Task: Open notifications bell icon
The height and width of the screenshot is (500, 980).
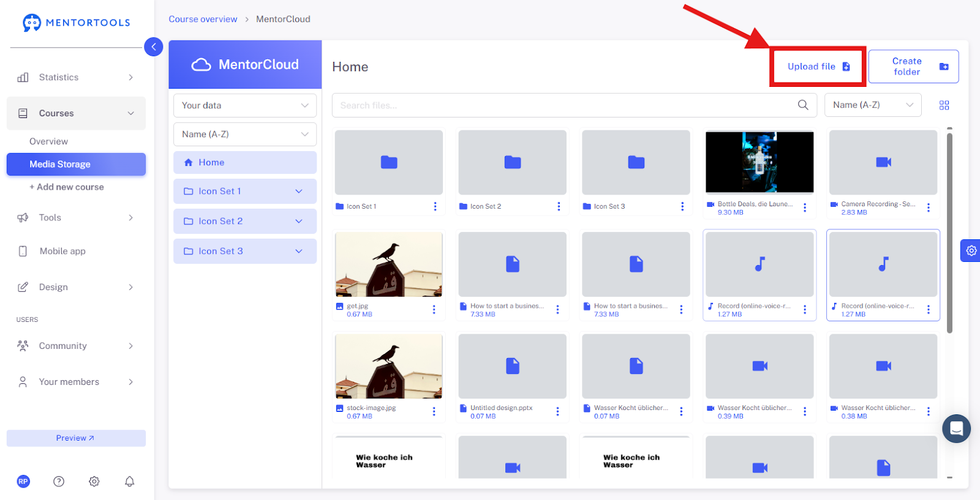Action: click(x=129, y=482)
